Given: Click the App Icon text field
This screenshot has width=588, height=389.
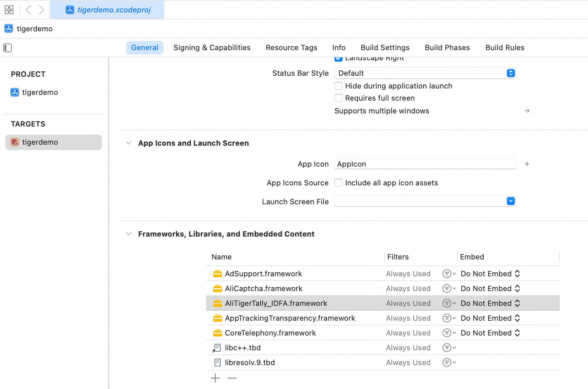Looking at the screenshot, I should click(425, 164).
